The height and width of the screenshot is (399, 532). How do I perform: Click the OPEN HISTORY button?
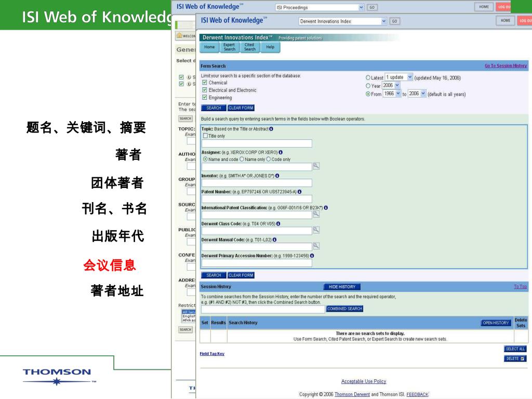pos(496,323)
